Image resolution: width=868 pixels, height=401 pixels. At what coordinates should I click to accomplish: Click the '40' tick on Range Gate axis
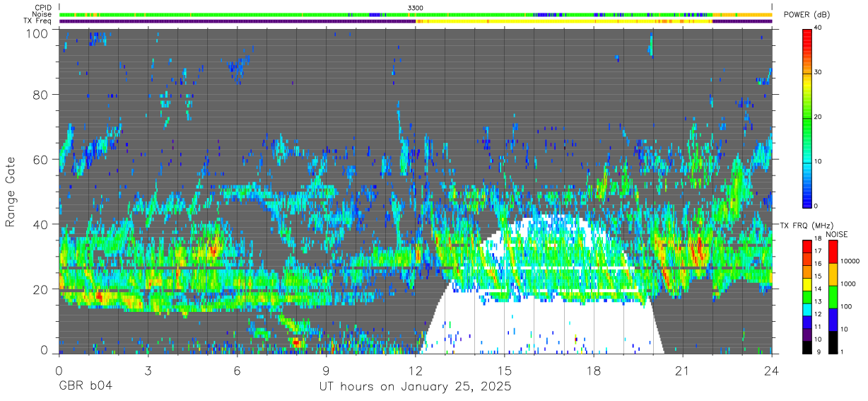40,224
